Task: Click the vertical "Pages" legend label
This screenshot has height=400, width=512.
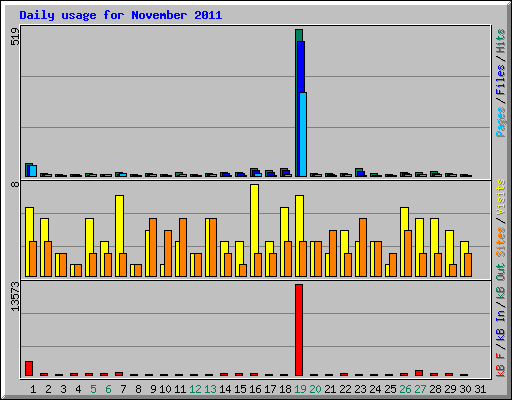Action: point(501,122)
